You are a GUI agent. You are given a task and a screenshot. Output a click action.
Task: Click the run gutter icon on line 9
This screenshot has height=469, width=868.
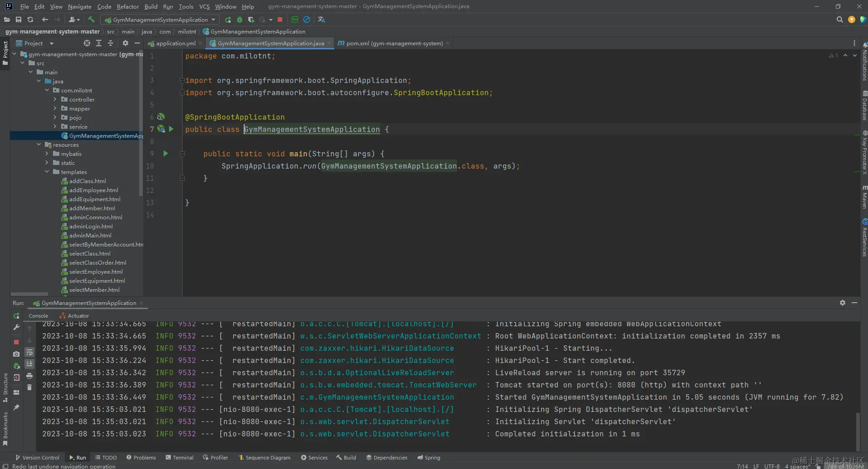point(165,154)
